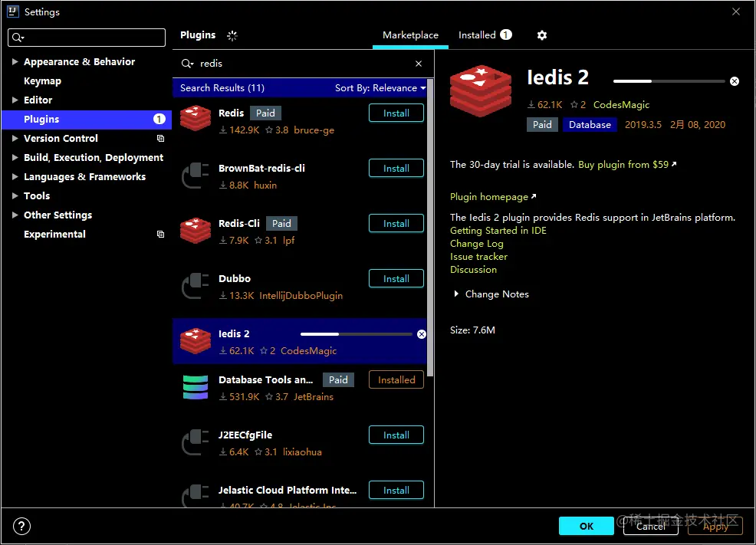Click the Plugins loading spinner icon
Image resolution: width=756 pixels, height=545 pixels.
coord(232,35)
